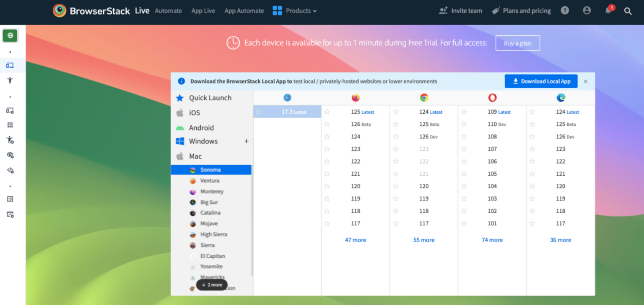Open the Automate section in top navigation
This screenshot has width=644, height=305.
tap(168, 11)
